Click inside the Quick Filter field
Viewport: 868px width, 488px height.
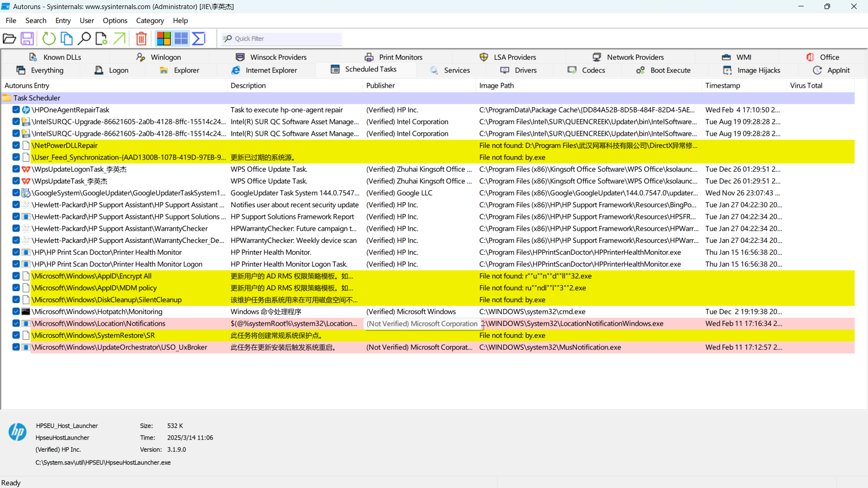pyautogui.click(x=281, y=38)
